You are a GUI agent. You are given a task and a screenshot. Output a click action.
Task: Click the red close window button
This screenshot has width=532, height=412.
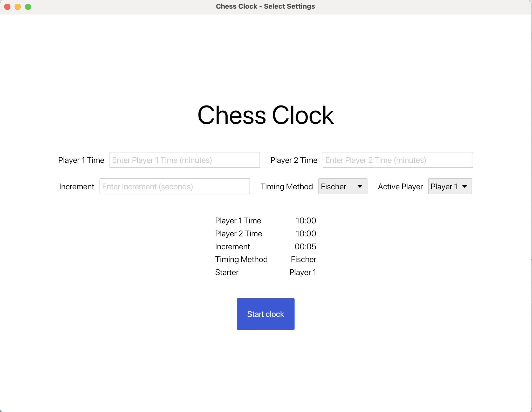pyautogui.click(x=7, y=7)
